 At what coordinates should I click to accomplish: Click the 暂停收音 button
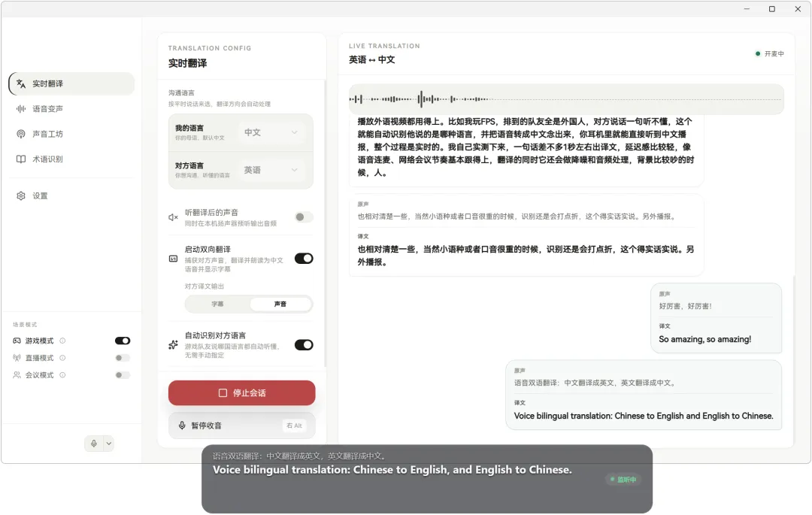(x=242, y=426)
